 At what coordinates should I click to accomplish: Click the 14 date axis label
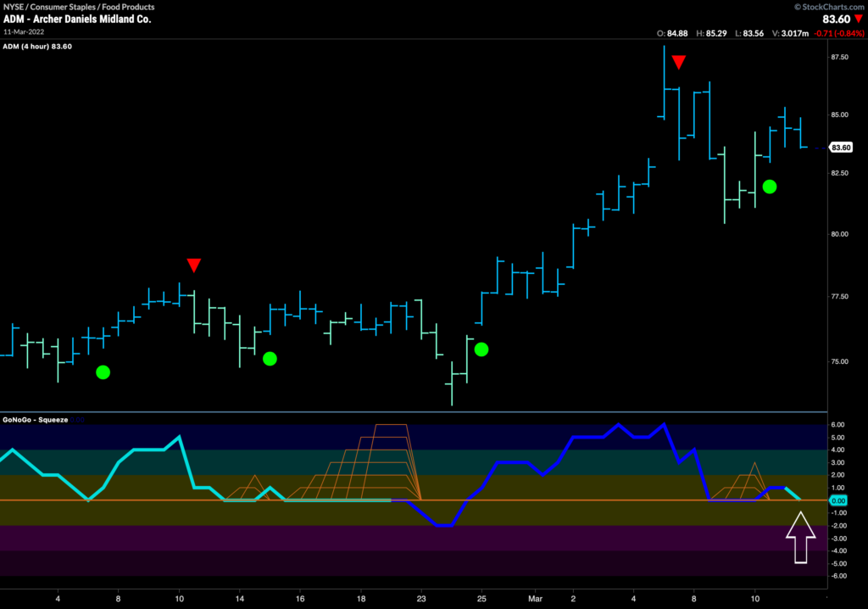240,599
